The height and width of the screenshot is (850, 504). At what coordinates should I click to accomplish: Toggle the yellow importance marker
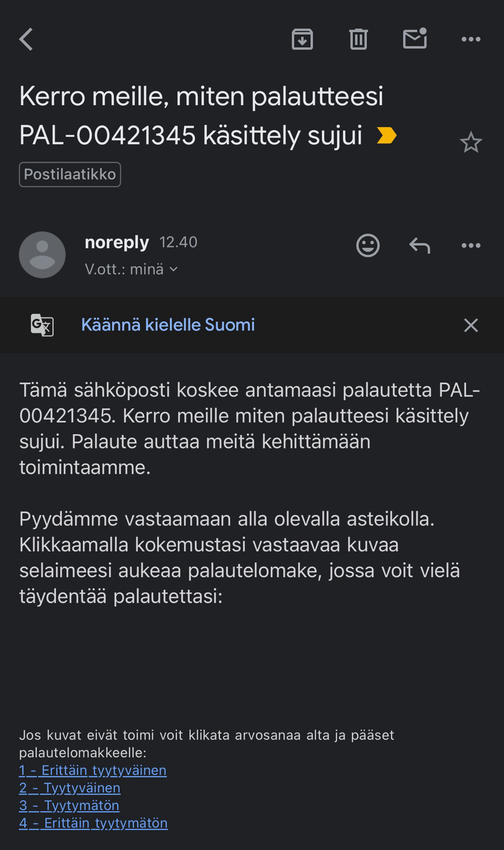point(386,136)
